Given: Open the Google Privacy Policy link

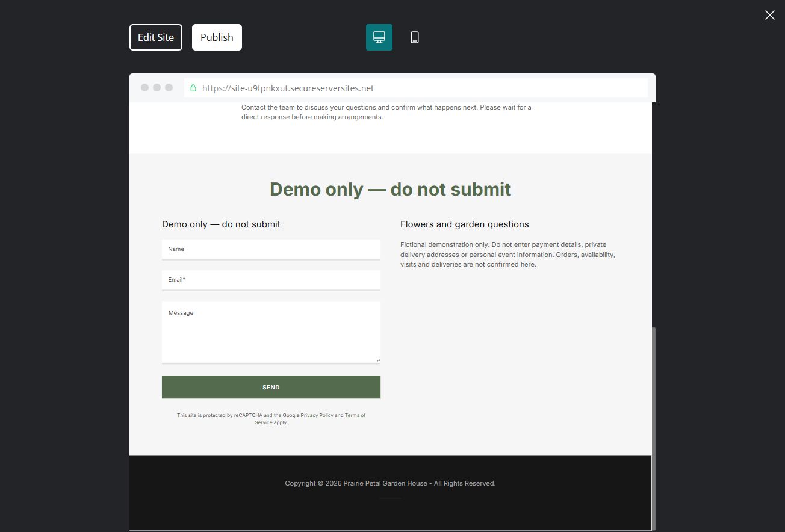Looking at the screenshot, I should pyautogui.click(x=317, y=415).
